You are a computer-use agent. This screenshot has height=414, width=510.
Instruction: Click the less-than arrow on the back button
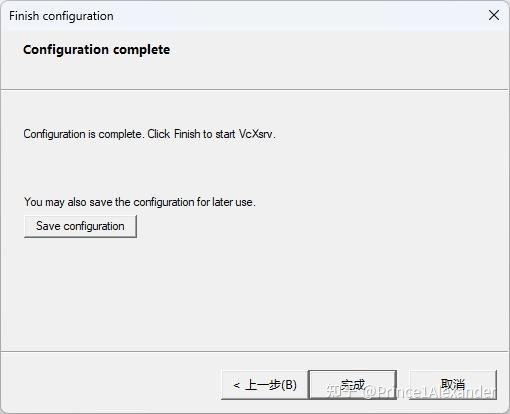(x=237, y=386)
